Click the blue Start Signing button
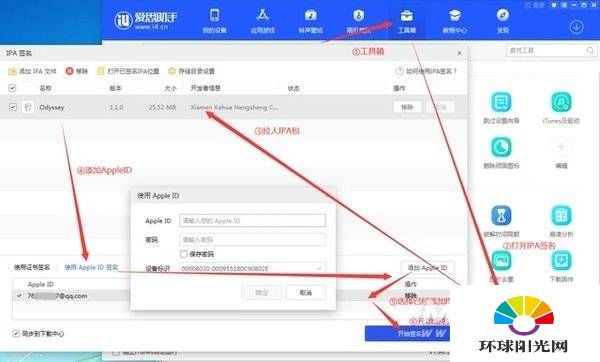The image size is (600, 362). click(408, 333)
